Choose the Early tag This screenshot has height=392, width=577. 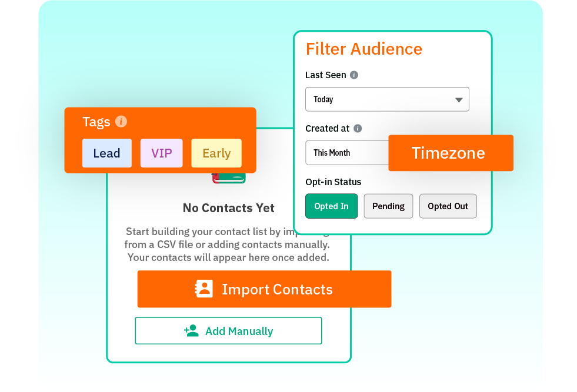coord(216,153)
